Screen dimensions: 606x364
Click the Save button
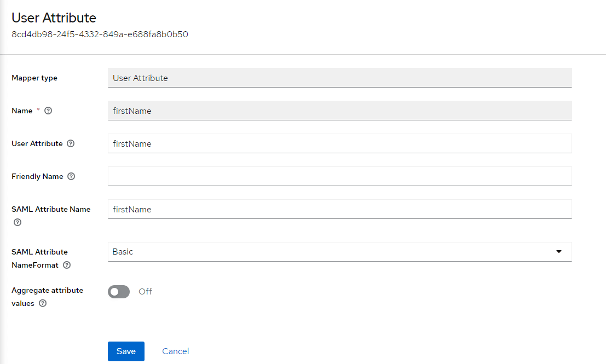126,351
